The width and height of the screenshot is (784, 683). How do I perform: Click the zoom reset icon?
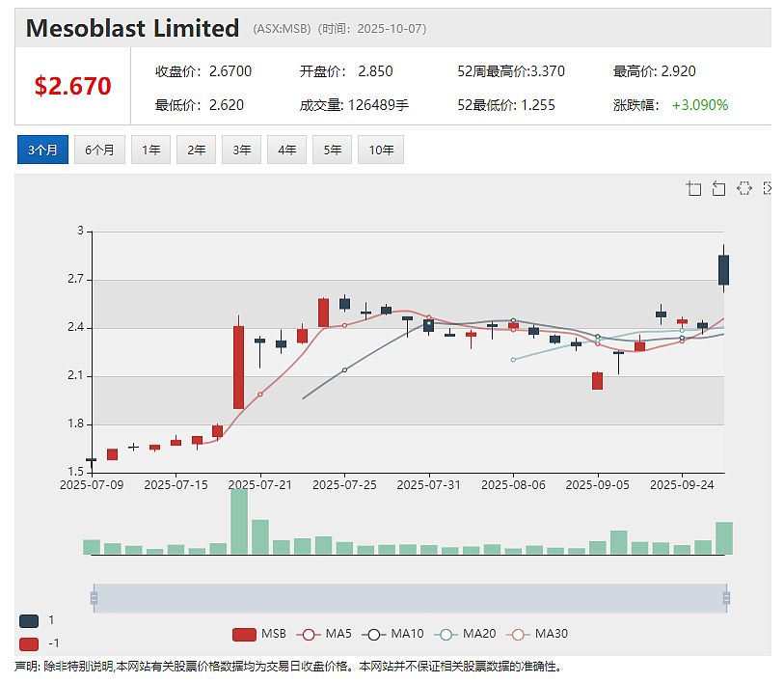pos(718,189)
